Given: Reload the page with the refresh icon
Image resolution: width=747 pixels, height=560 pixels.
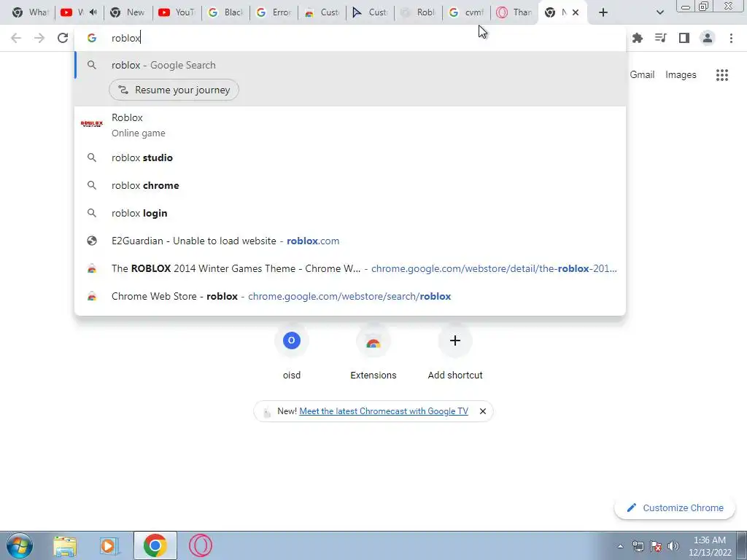Looking at the screenshot, I should [63, 38].
